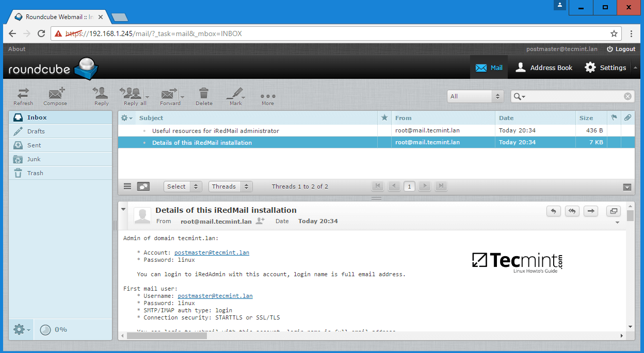Open the Threads view mode dropdown
The width and height of the screenshot is (644, 353).
click(230, 186)
